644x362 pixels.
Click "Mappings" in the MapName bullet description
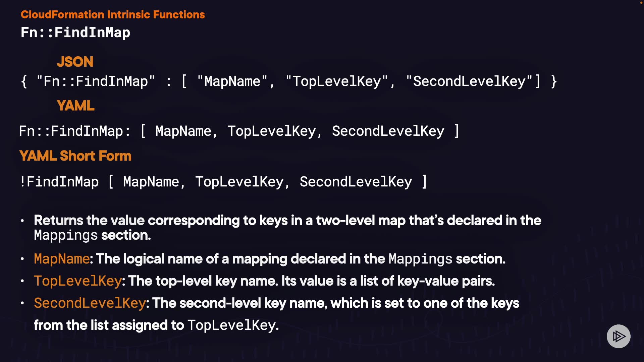click(420, 259)
